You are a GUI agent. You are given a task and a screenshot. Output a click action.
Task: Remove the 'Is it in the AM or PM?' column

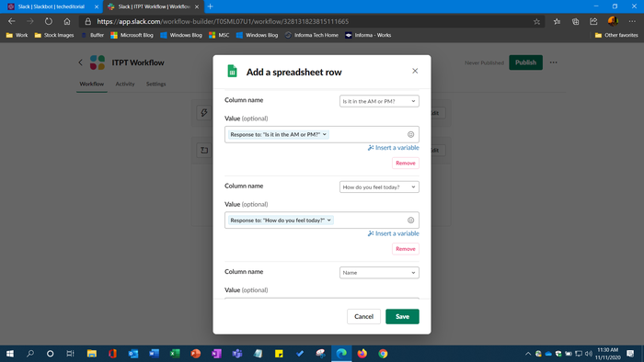pyautogui.click(x=406, y=164)
